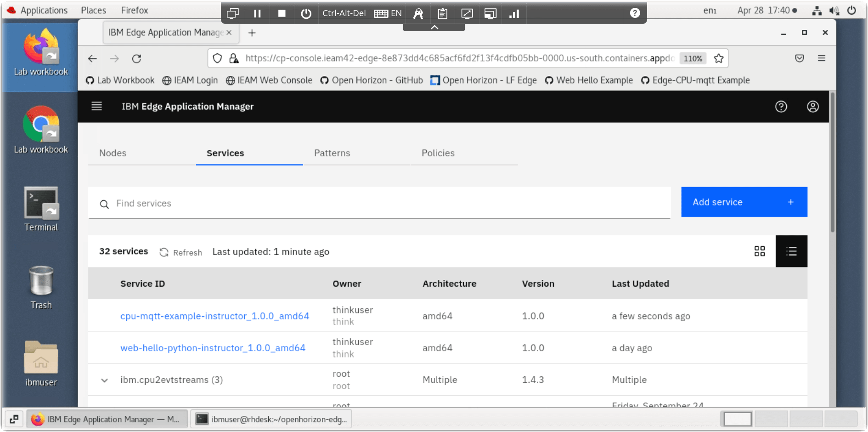Open the Pocket save icon

coord(800,58)
